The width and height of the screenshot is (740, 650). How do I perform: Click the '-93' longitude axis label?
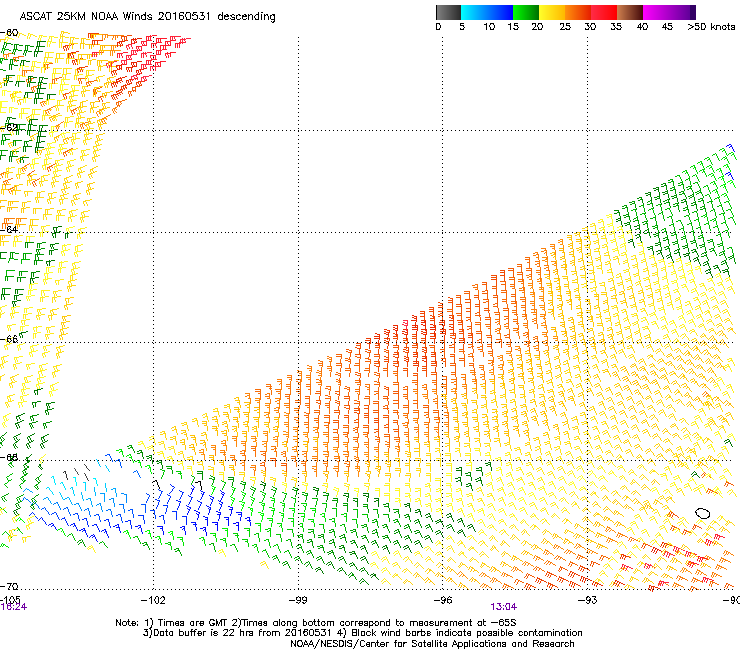click(x=588, y=600)
